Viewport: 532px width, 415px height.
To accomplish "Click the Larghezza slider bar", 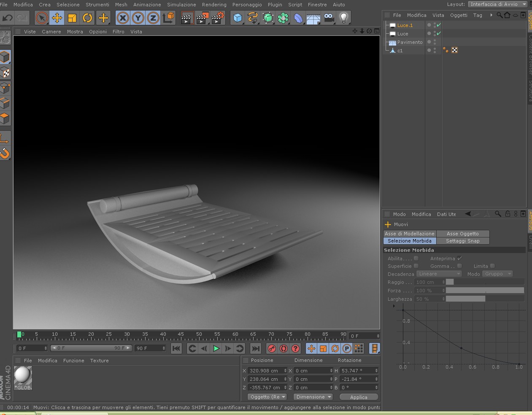I will click(x=485, y=299).
